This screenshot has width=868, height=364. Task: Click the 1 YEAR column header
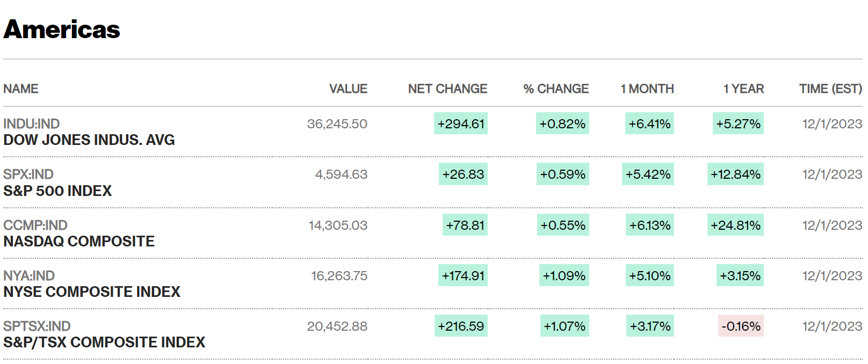[743, 89]
